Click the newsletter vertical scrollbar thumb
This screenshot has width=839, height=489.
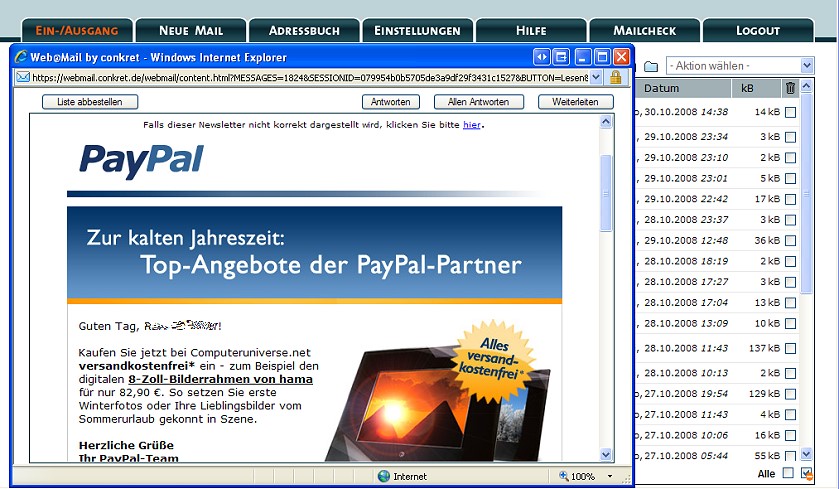pos(606,193)
